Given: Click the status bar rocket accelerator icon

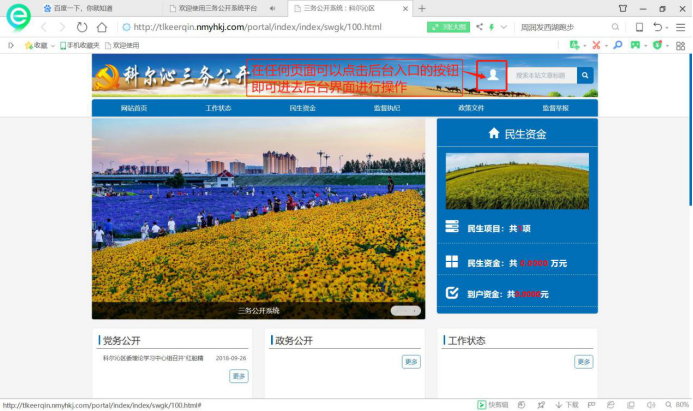Looking at the screenshot, I should [541, 405].
